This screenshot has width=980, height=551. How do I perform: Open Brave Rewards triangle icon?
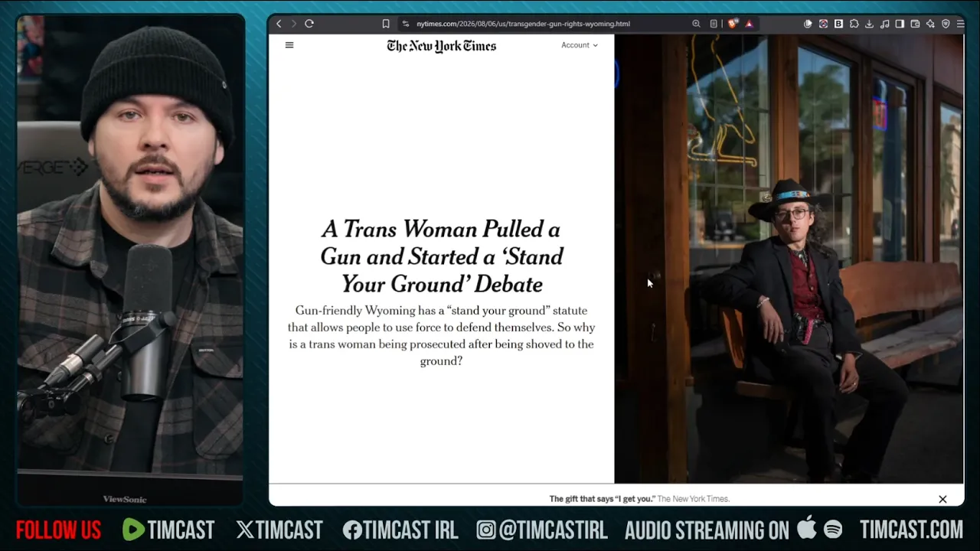pyautogui.click(x=749, y=24)
